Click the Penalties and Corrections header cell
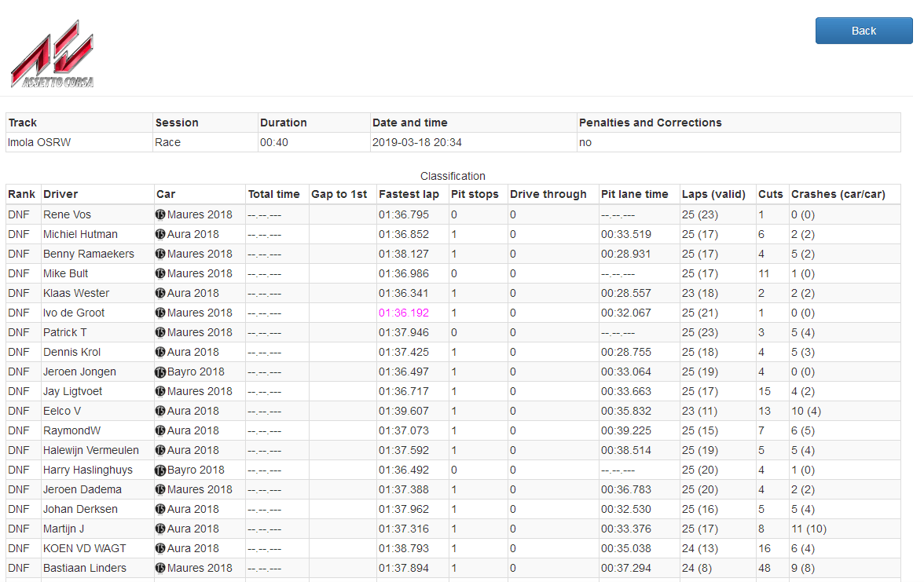The height and width of the screenshot is (582, 924). 650,123
